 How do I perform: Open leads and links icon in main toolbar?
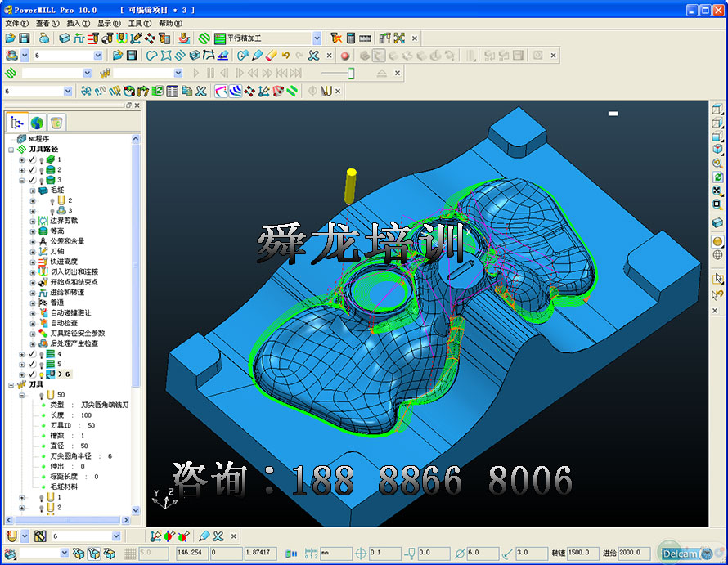(122, 38)
